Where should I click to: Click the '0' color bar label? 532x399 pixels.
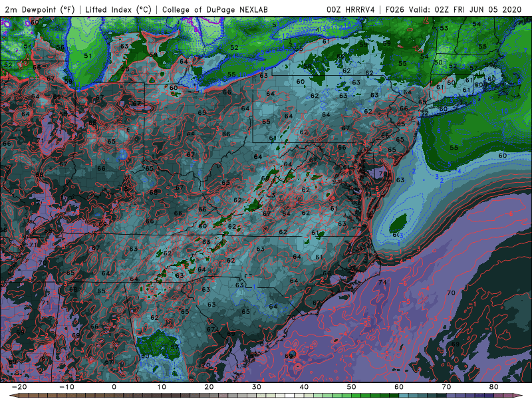tap(114, 387)
